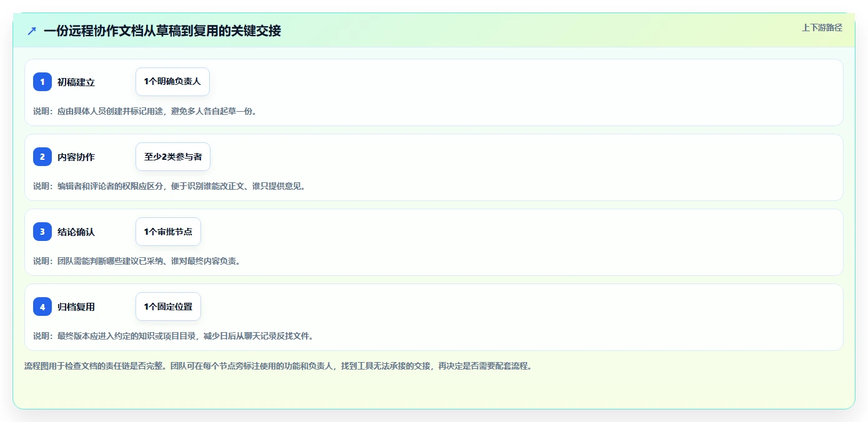Screen dimensions: 868x422
Task: Click the arrow icon beside the title
Action: pyautogui.click(x=32, y=31)
